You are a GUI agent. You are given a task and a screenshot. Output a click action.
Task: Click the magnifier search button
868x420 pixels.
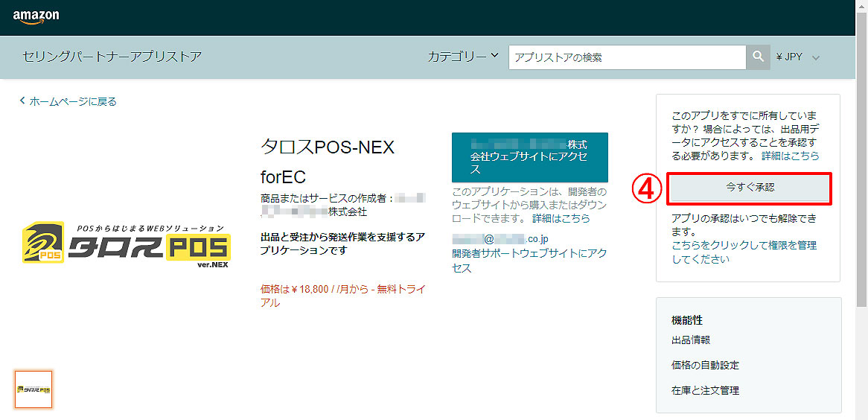click(x=758, y=57)
